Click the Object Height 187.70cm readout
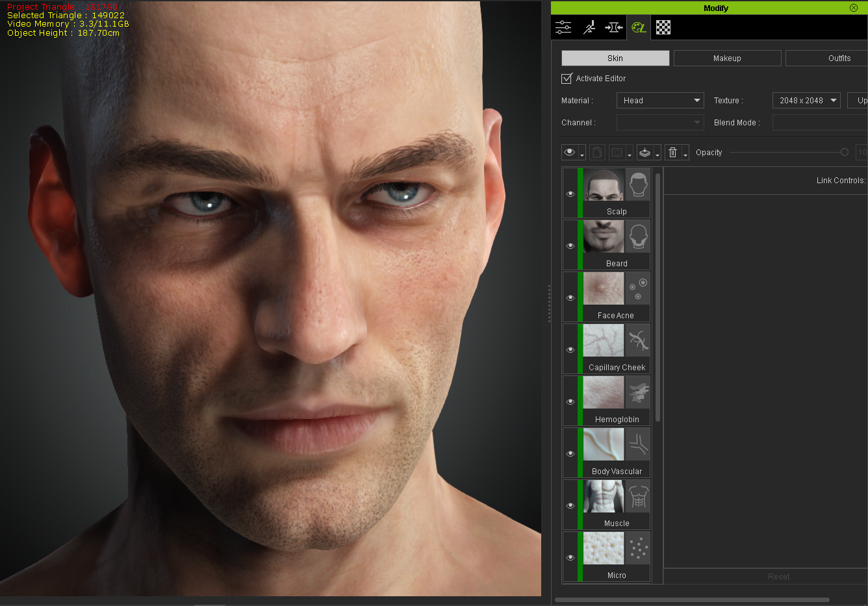Viewport: 868px width, 606px height. pyautogui.click(x=63, y=33)
